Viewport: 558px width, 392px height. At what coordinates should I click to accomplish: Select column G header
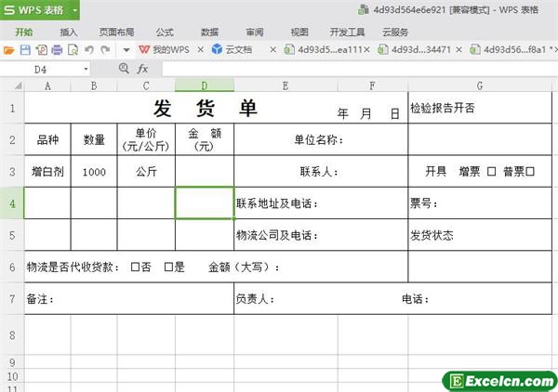pyautogui.click(x=480, y=86)
